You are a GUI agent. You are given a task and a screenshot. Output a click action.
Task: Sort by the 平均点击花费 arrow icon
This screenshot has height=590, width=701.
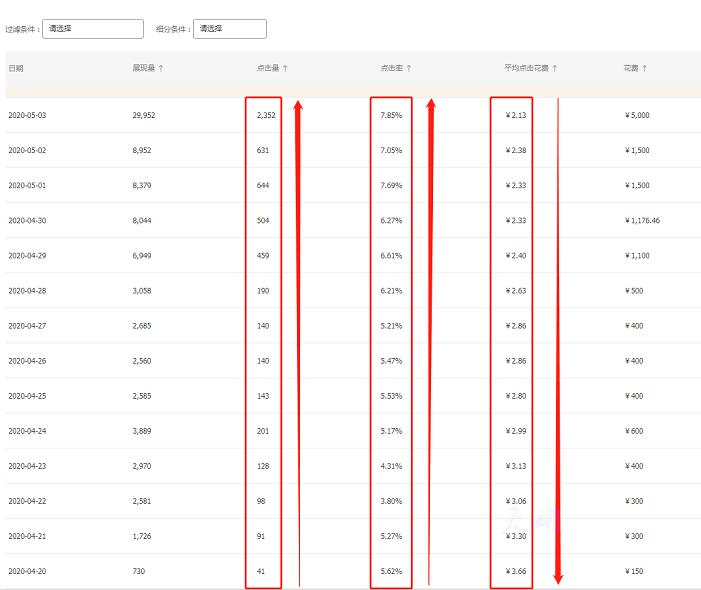[x=554, y=68]
